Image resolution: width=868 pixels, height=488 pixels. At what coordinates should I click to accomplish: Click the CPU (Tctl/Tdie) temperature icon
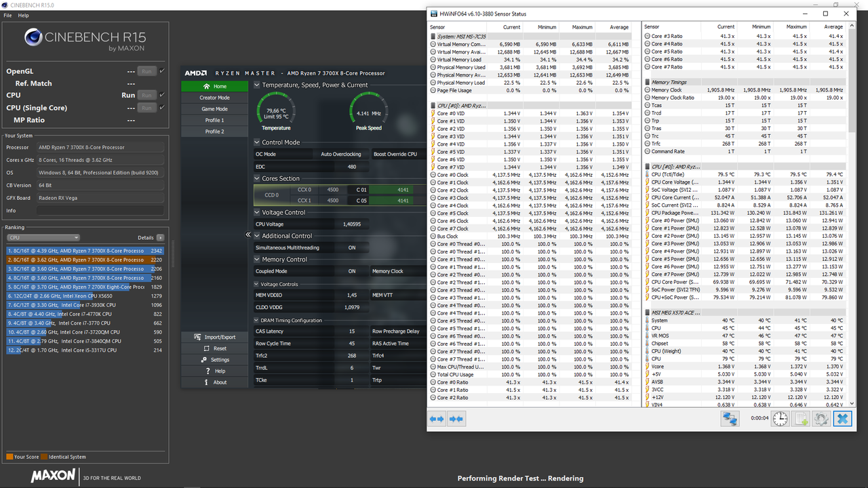click(x=647, y=174)
